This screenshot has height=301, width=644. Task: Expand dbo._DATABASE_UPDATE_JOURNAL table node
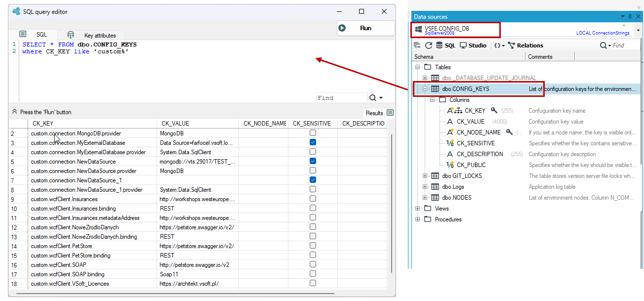click(425, 78)
